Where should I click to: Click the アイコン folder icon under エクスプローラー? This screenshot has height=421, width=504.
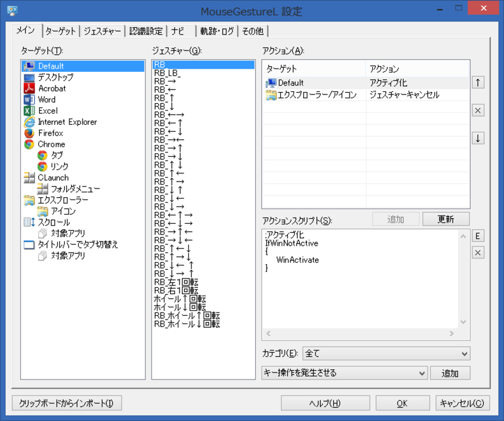pos(42,211)
